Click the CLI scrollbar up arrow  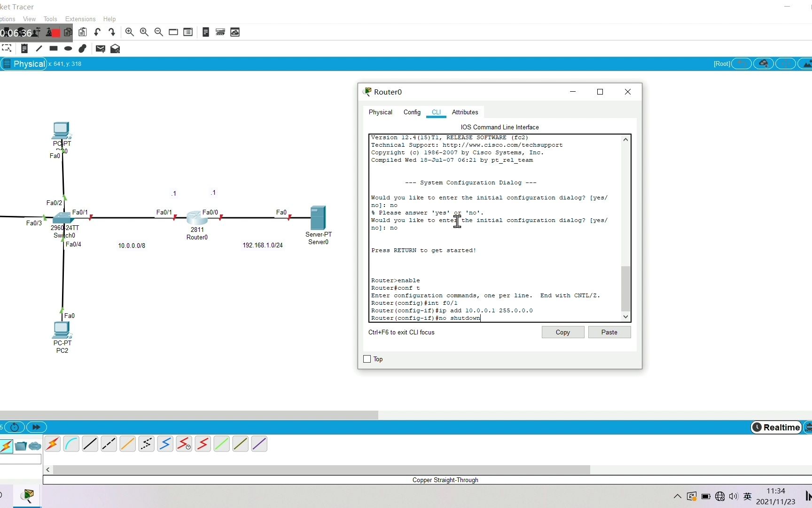pos(625,140)
